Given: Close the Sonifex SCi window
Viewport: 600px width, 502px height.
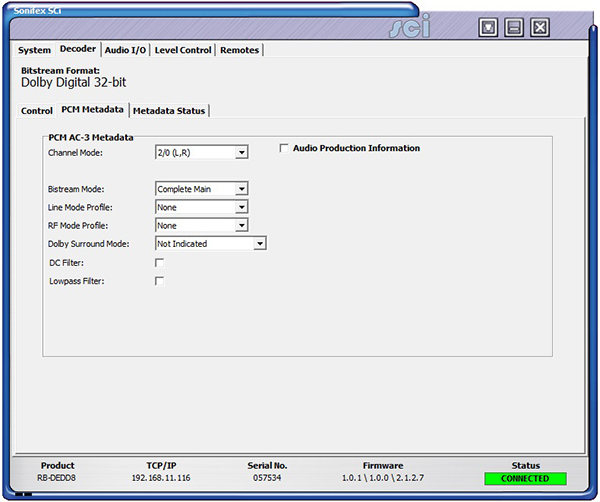Looking at the screenshot, I should tap(540, 27).
